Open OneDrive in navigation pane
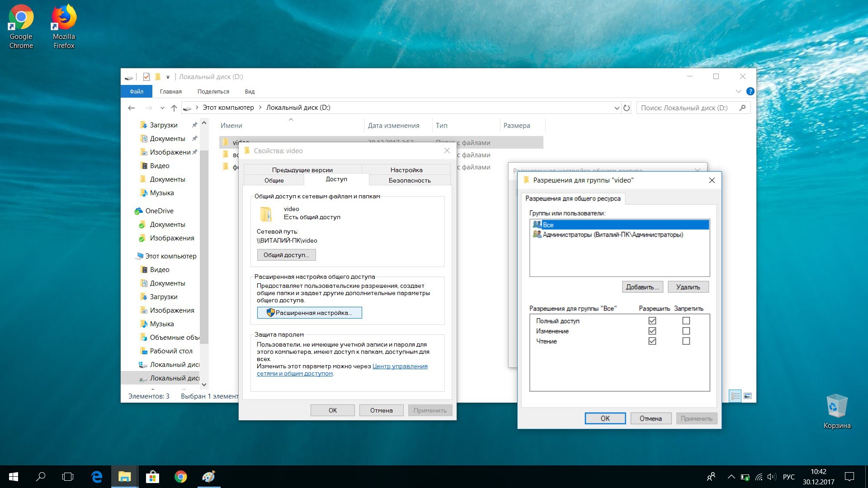The width and height of the screenshot is (868, 488). (159, 211)
